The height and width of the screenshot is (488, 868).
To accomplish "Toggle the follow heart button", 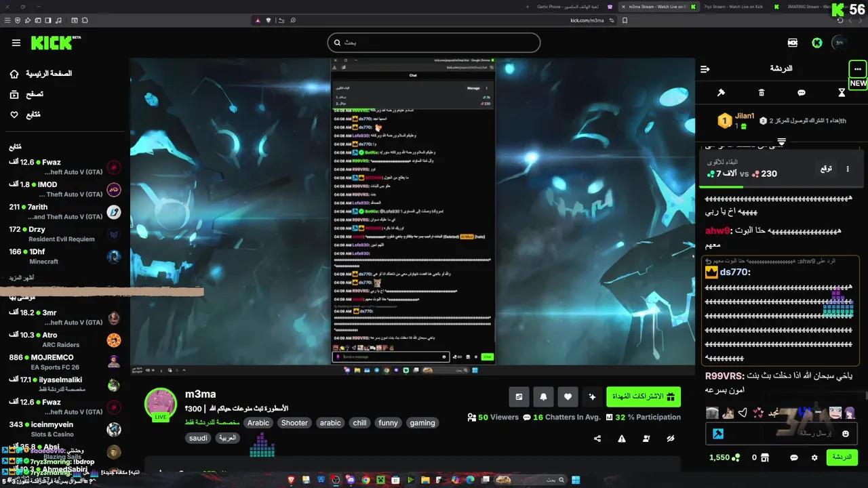I will tap(568, 396).
